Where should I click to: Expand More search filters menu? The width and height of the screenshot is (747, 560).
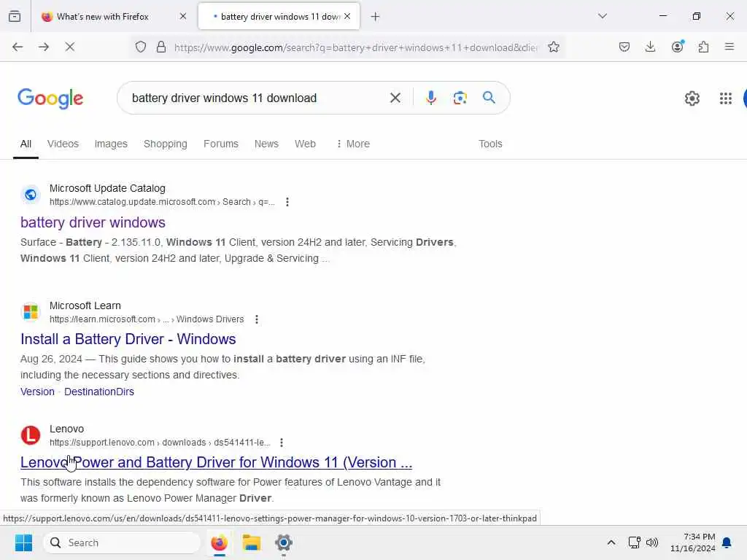[353, 144]
